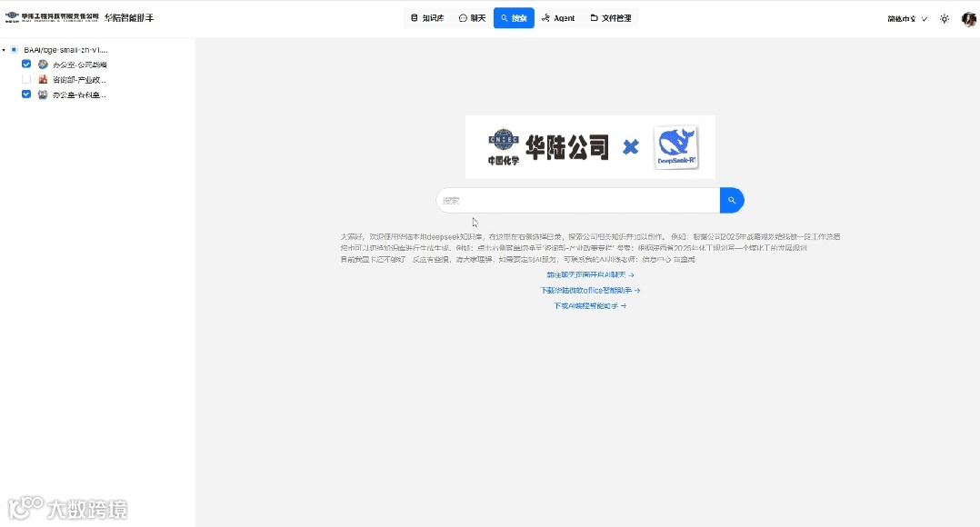Check the 咨询部-产业政 checkbox

tap(26, 79)
